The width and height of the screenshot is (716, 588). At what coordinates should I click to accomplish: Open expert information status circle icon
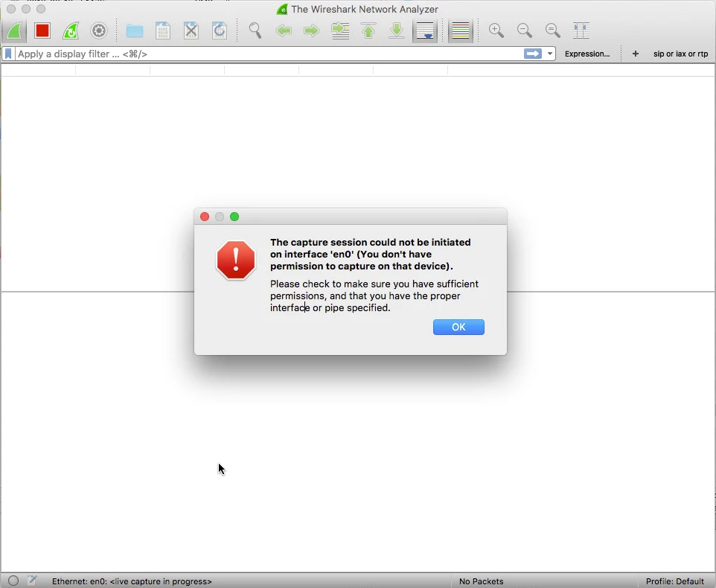tap(13, 581)
